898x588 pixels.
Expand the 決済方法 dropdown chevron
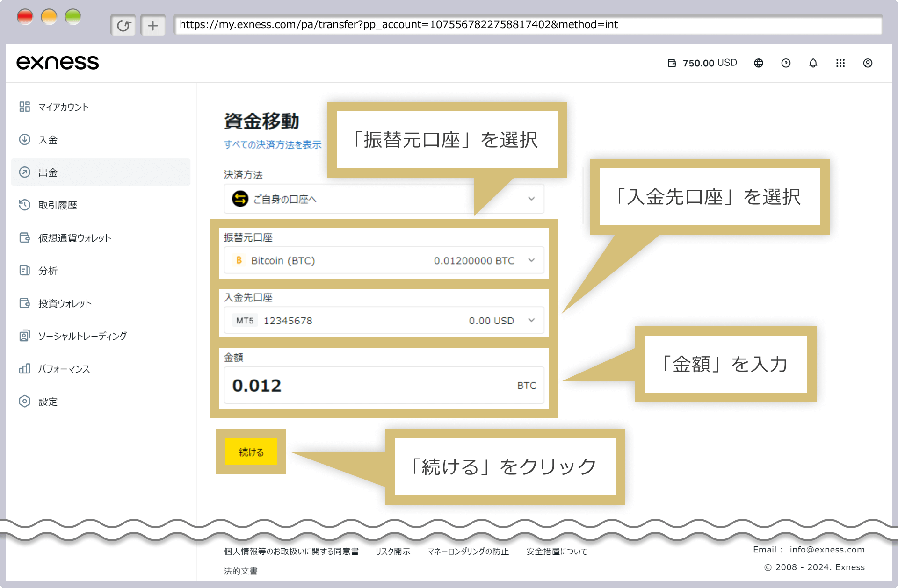point(531,199)
